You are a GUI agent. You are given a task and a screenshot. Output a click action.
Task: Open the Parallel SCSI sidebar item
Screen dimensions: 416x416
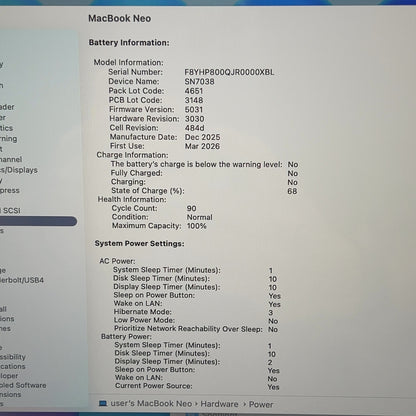click(10, 211)
